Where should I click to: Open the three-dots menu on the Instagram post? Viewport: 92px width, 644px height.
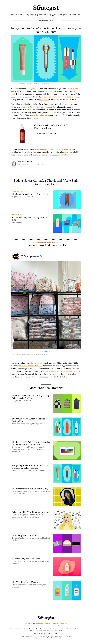click(77, 256)
